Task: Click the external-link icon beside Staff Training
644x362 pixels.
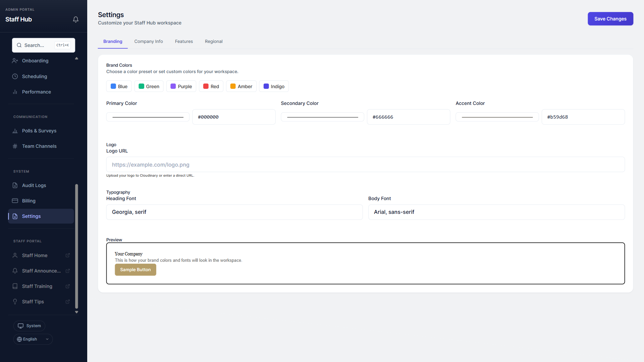Action: 68,286
